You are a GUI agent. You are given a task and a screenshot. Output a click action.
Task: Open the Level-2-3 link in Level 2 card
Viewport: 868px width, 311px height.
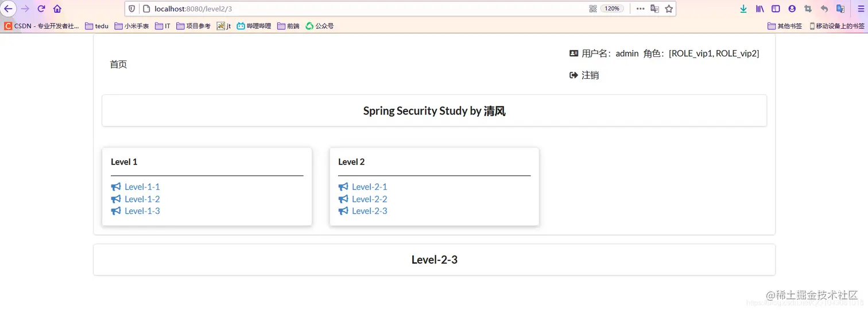pos(370,211)
